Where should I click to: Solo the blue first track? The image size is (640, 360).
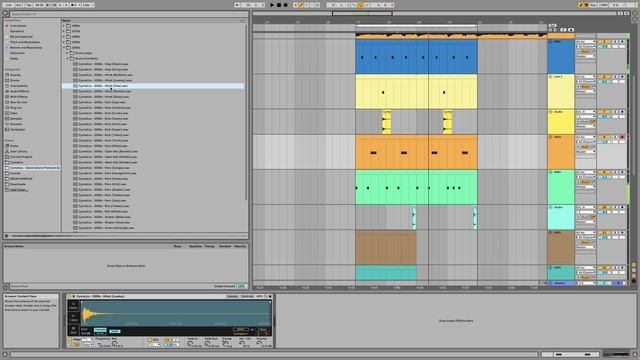coord(616,42)
